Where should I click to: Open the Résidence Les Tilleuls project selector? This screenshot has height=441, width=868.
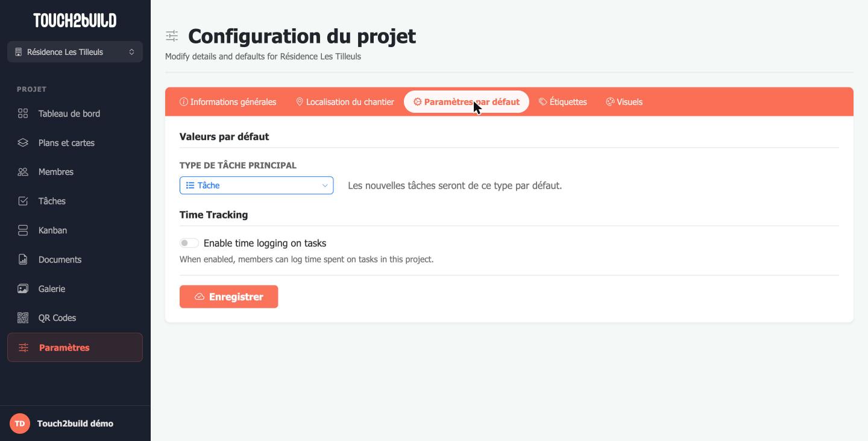75,52
